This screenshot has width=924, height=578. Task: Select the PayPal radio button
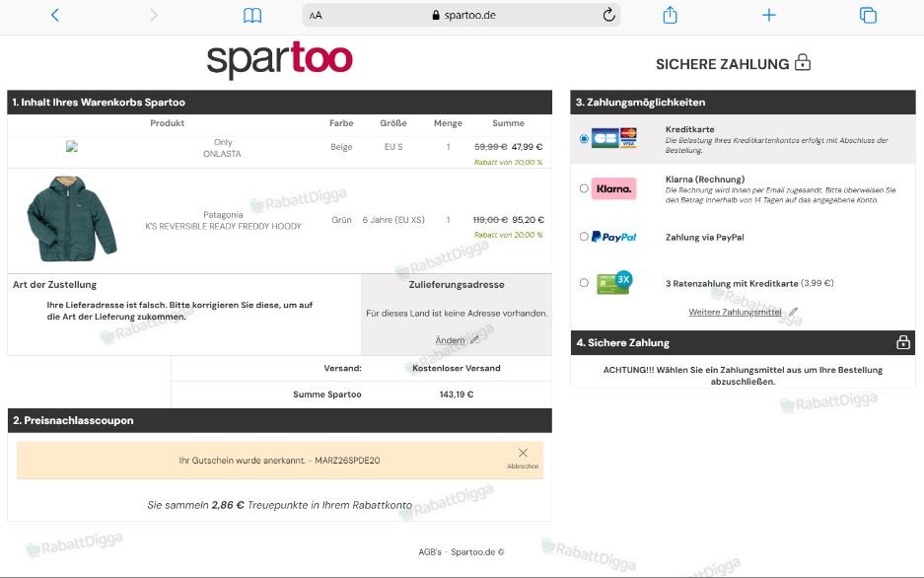(584, 237)
